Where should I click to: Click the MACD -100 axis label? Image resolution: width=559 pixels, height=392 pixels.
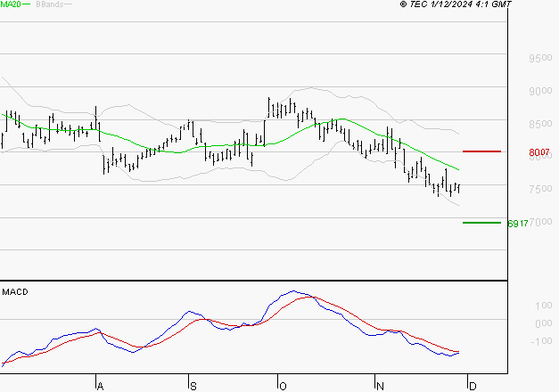click(x=541, y=341)
